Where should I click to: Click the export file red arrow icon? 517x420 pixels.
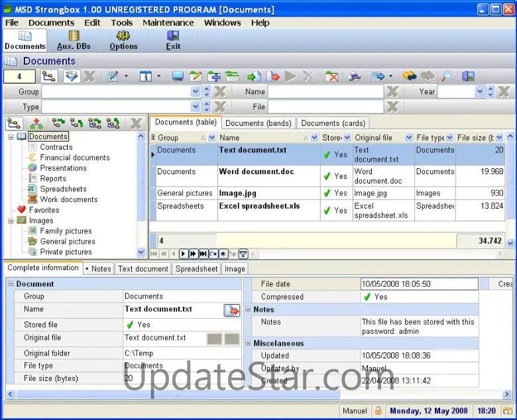pos(273,77)
